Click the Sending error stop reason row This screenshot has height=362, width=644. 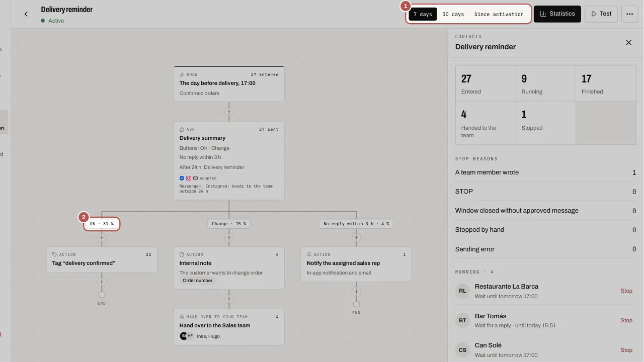(x=545, y=249)
